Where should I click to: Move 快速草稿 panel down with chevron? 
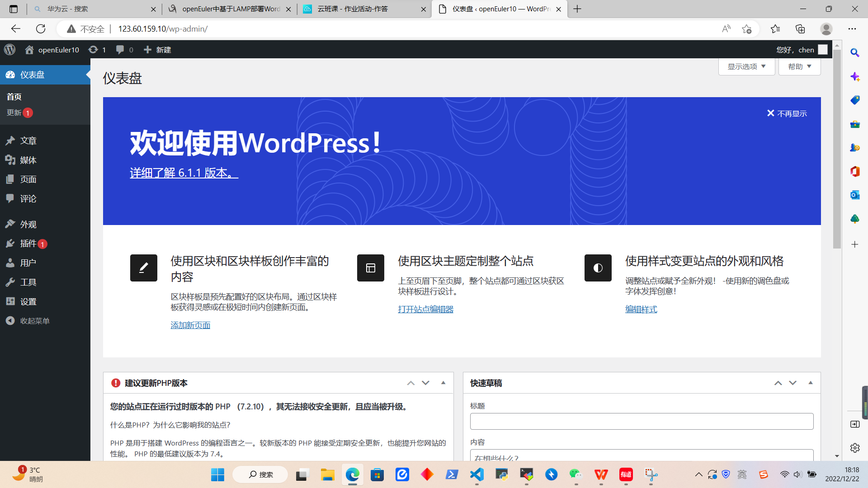coord(793,383)
